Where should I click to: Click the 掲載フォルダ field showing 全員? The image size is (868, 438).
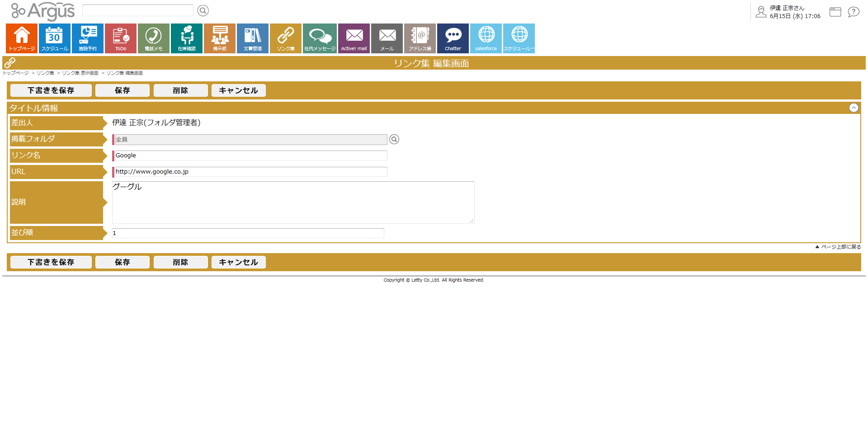(251, 139)
